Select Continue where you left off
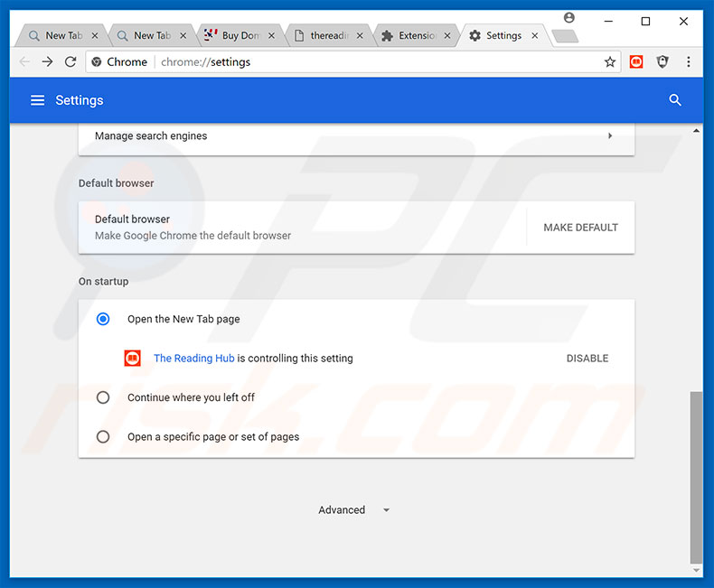This screenshot has height=588, width=714. 103,397
